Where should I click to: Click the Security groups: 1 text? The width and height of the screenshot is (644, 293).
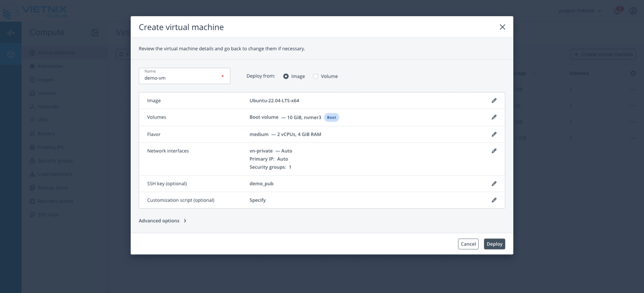[270, 167]
